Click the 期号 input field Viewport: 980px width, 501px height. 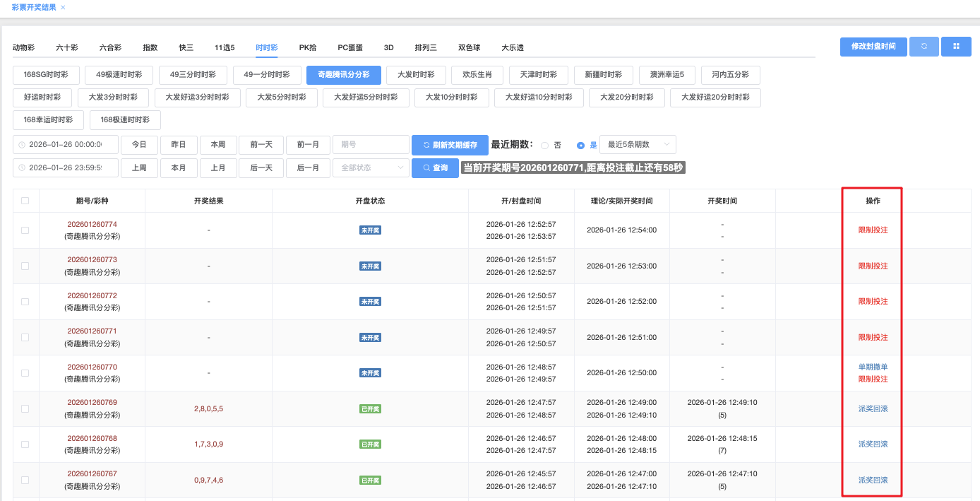pyautogui.click(x=371, y=145)
